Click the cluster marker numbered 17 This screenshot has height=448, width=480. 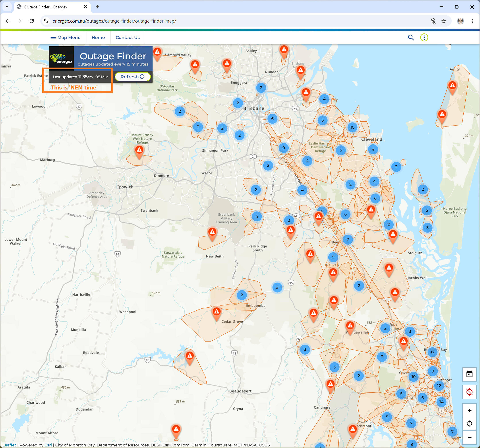pos(432,352)
